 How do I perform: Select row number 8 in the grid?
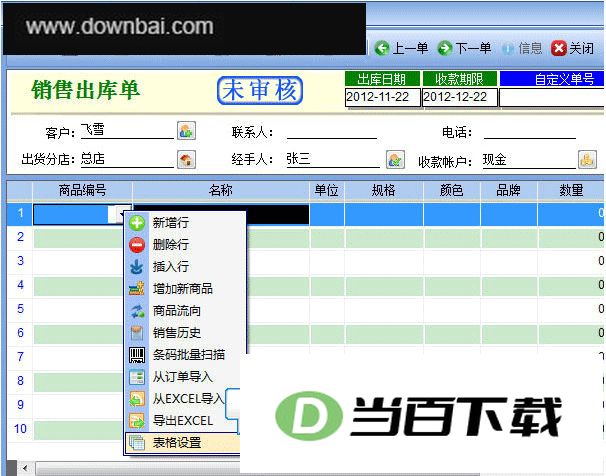(20, 381)
